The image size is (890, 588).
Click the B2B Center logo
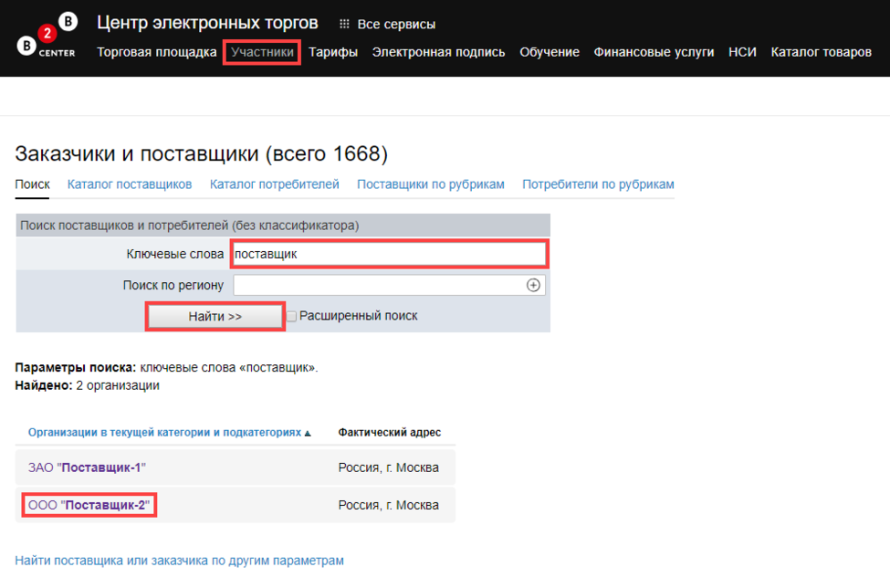47,37
